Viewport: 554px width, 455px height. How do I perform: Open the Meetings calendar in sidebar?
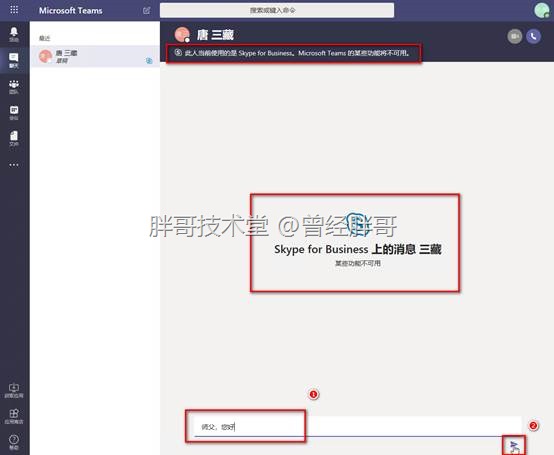point(14,113)
